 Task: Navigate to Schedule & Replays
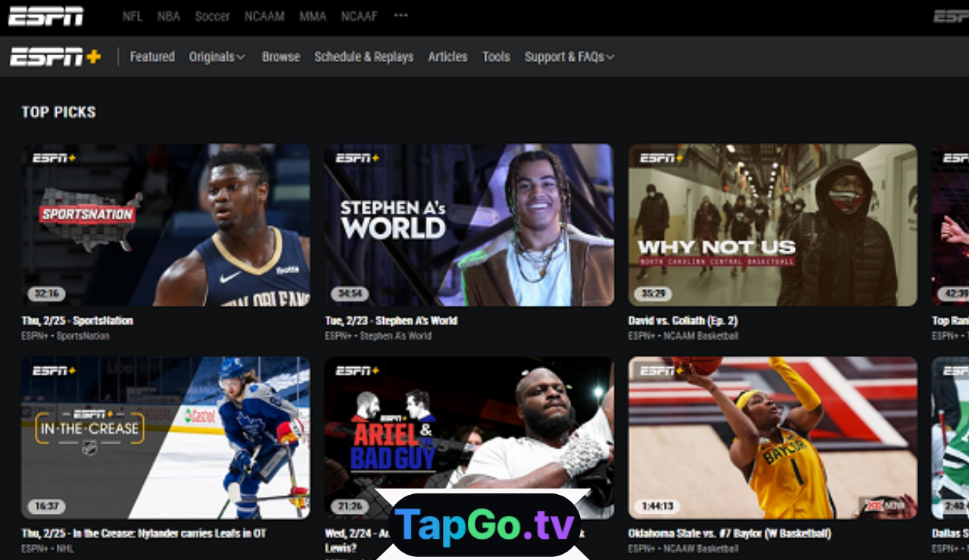[x=364, y=56]
